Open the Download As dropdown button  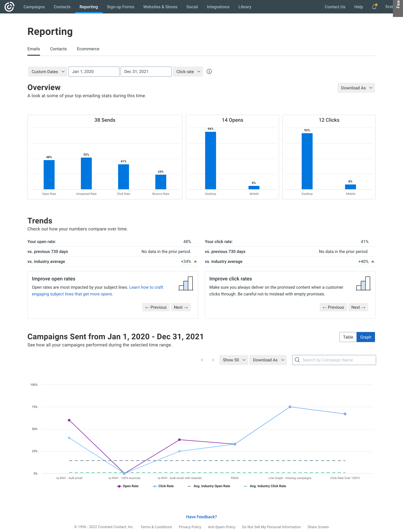pyautogui.click(x=356, y=88)
